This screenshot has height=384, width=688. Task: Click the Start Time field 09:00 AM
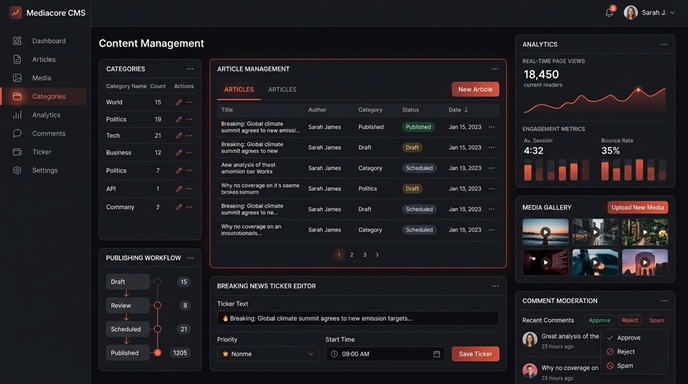coord(385,354)
